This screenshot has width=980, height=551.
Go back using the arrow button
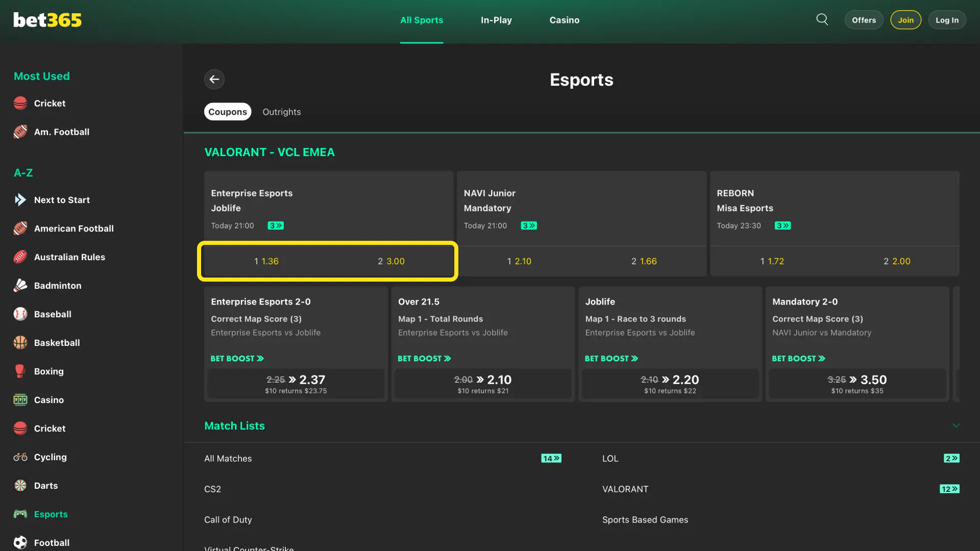click(x=214, y=79)
